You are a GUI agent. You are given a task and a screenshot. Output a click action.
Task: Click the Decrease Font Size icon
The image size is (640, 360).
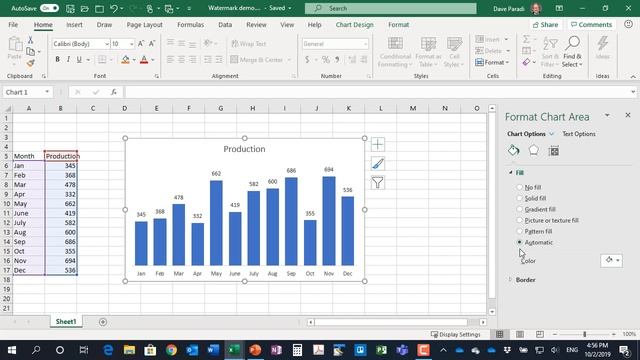pos(152,44)
